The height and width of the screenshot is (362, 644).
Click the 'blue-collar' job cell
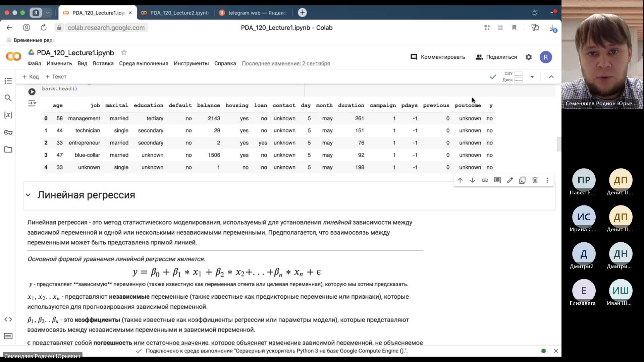pos(87,155)
